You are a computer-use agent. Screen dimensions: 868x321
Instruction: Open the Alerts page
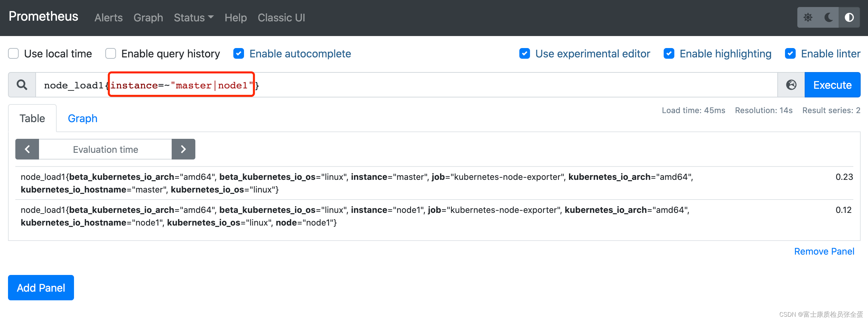tap(109, 18)
